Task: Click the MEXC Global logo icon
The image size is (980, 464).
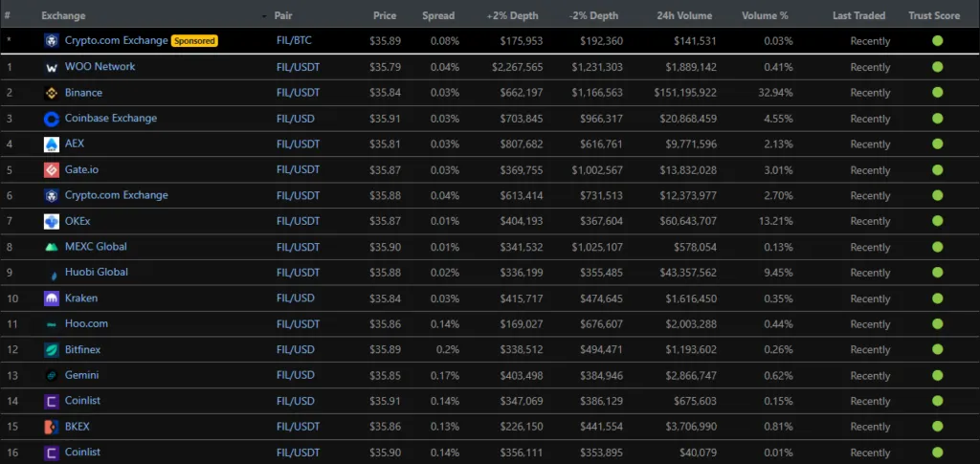Action: [52, 247]
